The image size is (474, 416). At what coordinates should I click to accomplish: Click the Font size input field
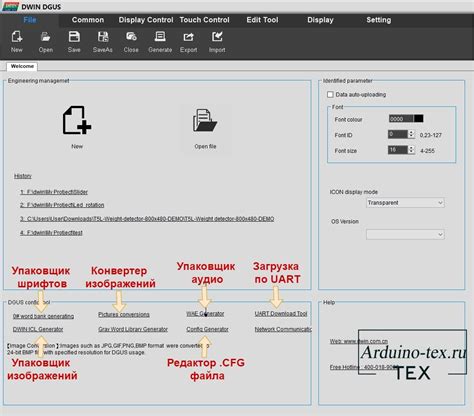point(398,150)
